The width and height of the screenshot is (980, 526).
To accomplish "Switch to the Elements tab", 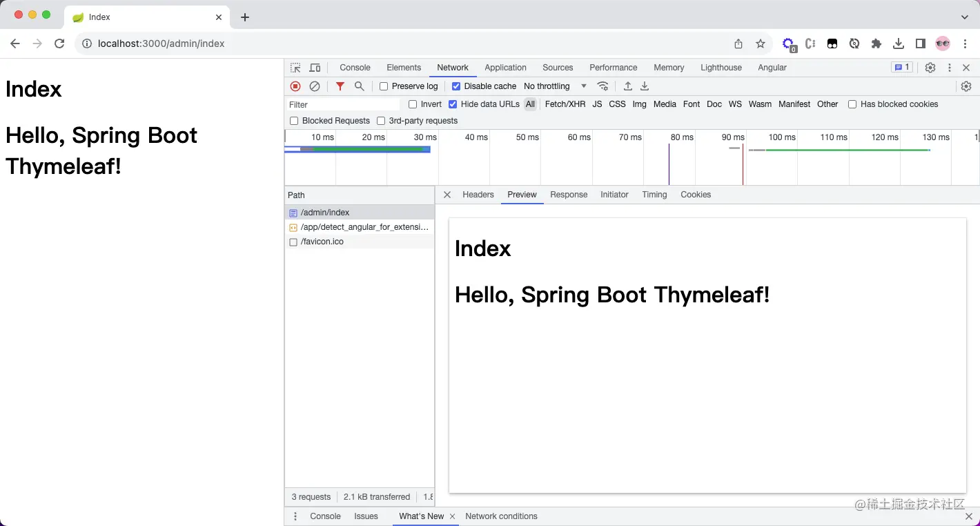I will 404,68.
